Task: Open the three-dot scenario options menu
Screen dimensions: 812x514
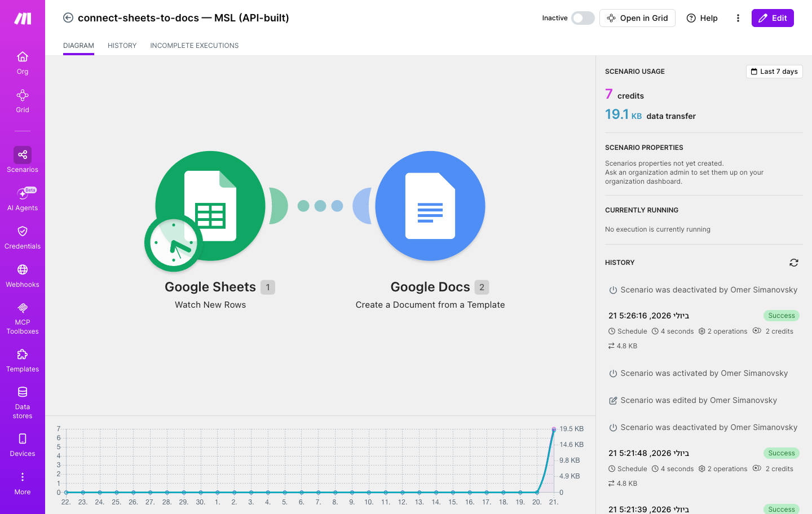Action: [x=738, y=18]
